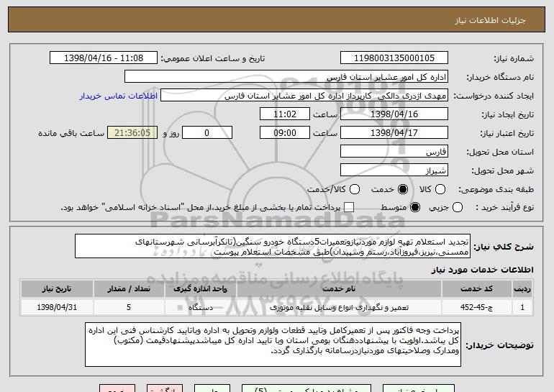Click the quantity cell 5

pyautogui.click(x=129, y=307)
